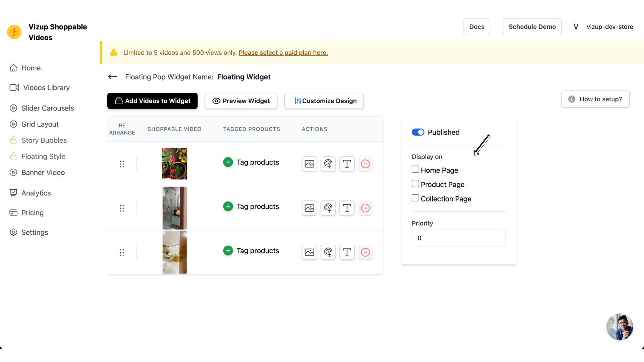Click the Priority input field

point(458,238)
